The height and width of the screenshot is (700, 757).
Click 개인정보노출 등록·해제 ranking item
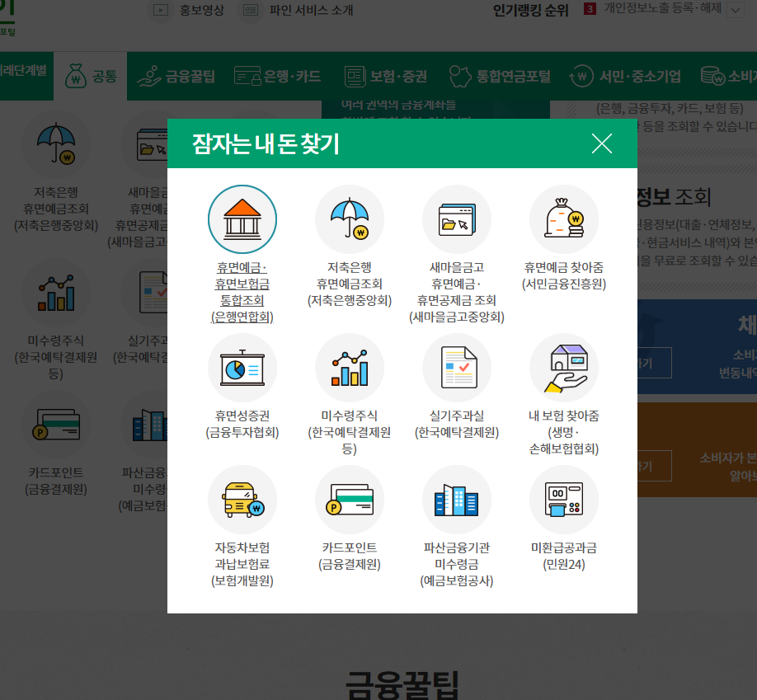coord(662,8)
